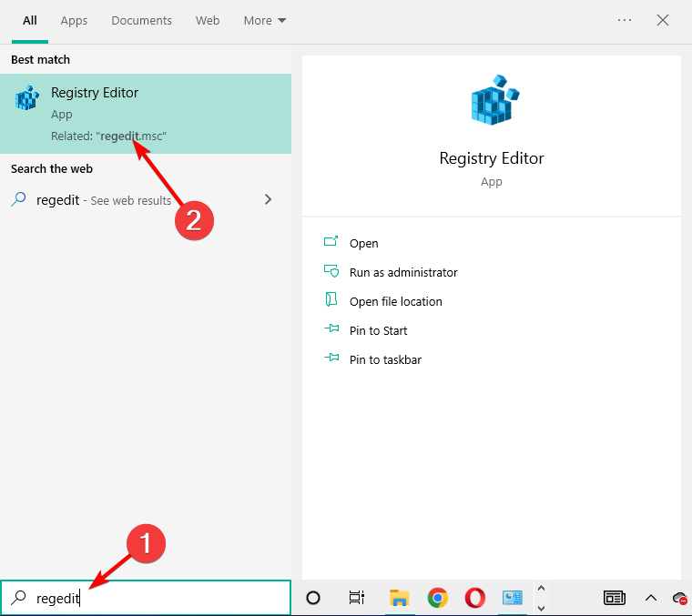The height and width of the screenshot is (616, 692).
Task: Click the Open file location icon
Action: click(331, 299)
